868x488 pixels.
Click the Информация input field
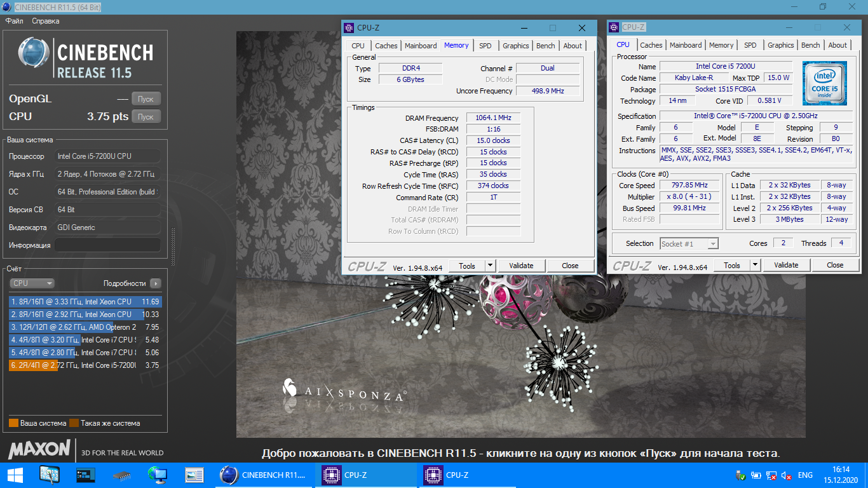[107, 245]
